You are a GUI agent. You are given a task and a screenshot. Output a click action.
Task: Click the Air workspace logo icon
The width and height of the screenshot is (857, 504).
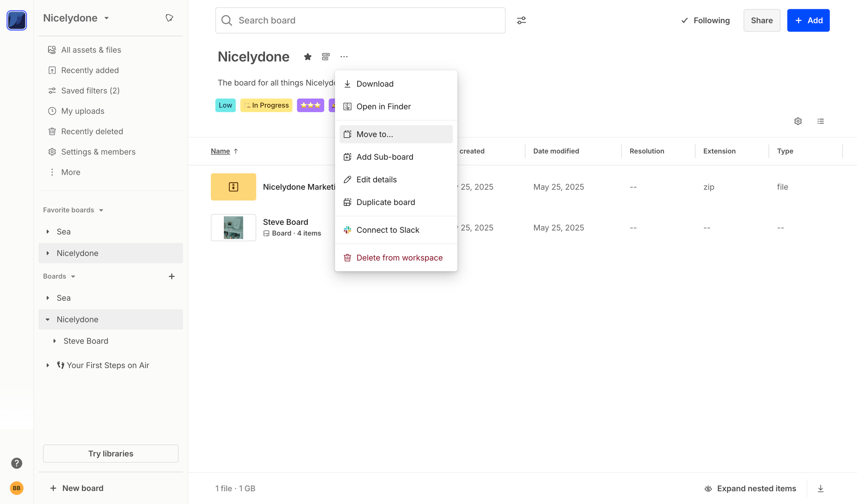pyautogui.click(x=16, y=20)
